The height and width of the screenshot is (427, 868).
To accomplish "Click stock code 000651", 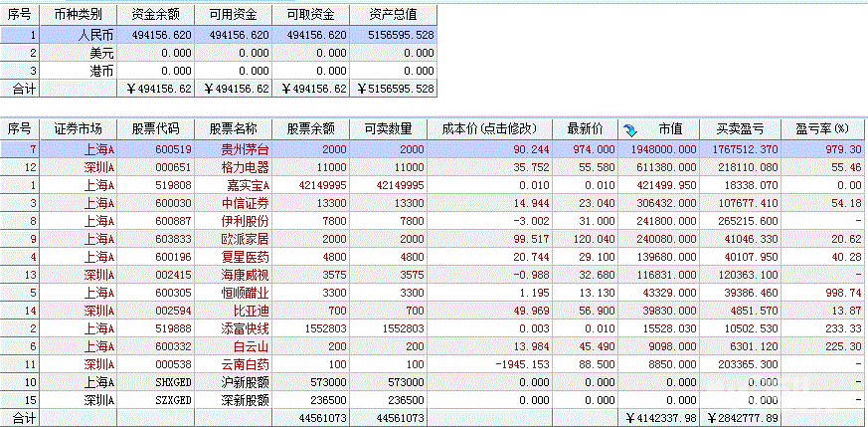I will 173,167.
